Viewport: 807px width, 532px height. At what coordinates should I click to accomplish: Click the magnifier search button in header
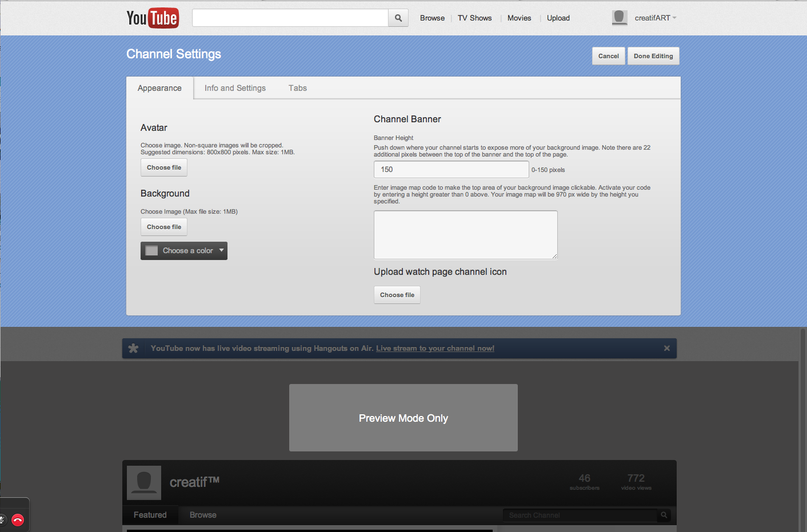[x=398, y=18]
